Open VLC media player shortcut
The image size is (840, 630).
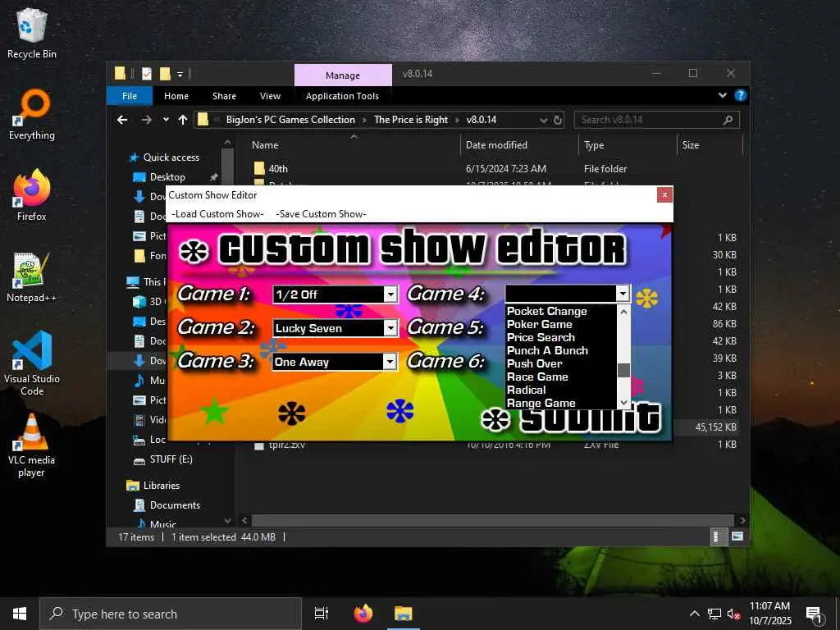pos(32,445)
